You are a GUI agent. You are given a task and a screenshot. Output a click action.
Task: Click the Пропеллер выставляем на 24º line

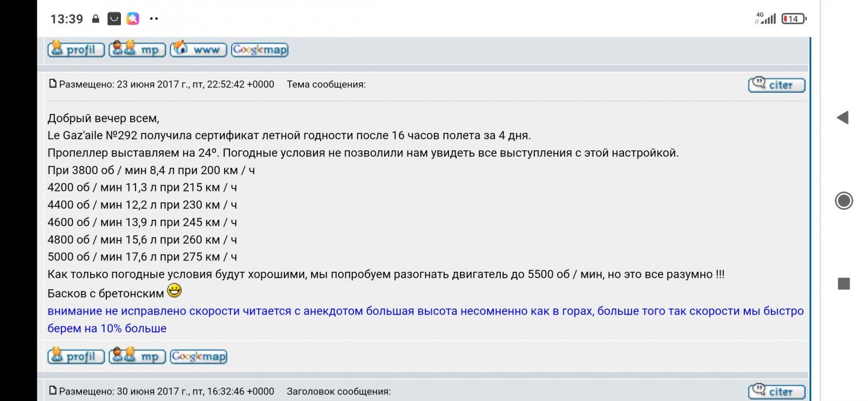point(363,152)
